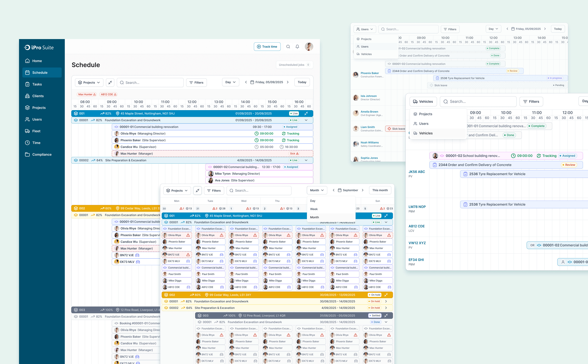Click user profile avatar in header
The image size is (588, 364).
tap(309, 47)
